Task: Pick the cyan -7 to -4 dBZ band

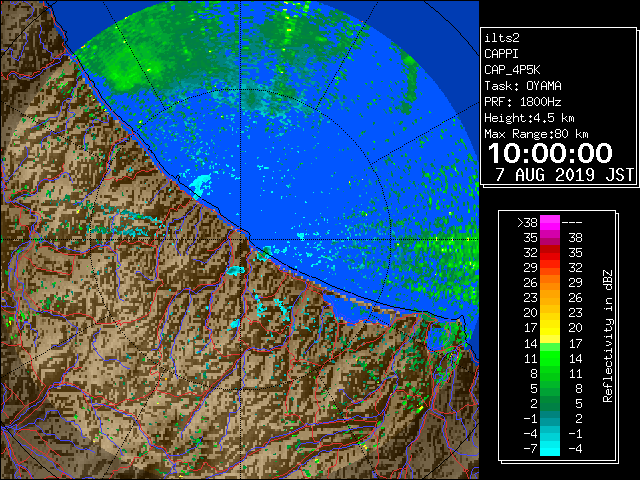Action: [550, 448]
